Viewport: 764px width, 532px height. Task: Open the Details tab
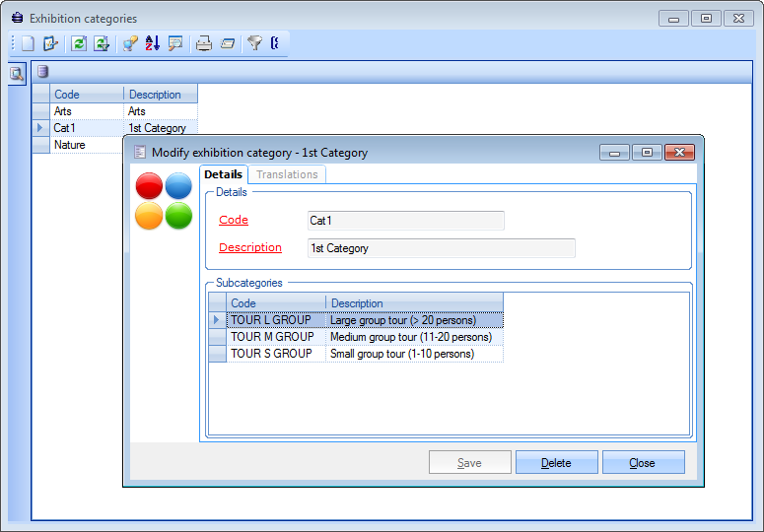point(224,174)
